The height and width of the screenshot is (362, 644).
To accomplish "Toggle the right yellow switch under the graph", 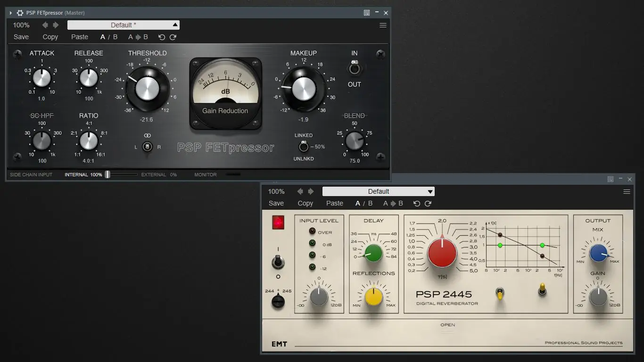I will [543, 290].
